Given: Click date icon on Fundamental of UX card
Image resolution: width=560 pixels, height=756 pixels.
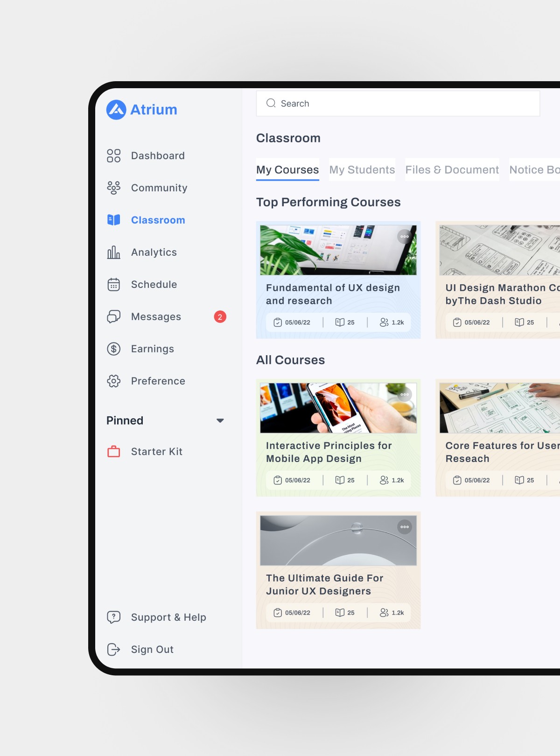Looking at the screenshot, I should coord(278,322).
